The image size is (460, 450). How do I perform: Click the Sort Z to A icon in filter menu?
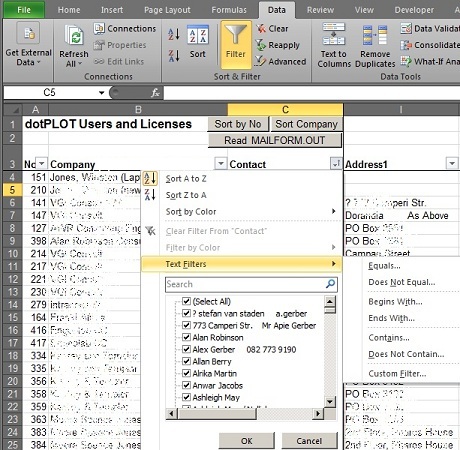pos(150,195)
